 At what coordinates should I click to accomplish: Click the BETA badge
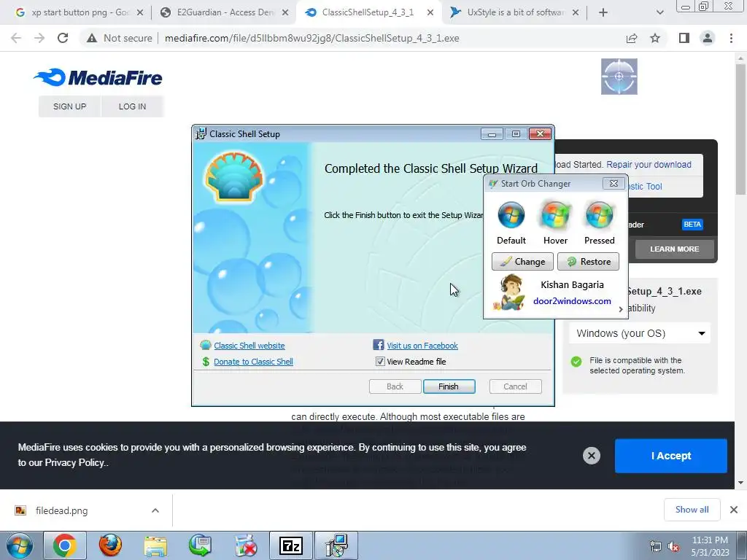pyautogui.click(x=692, y=225)
